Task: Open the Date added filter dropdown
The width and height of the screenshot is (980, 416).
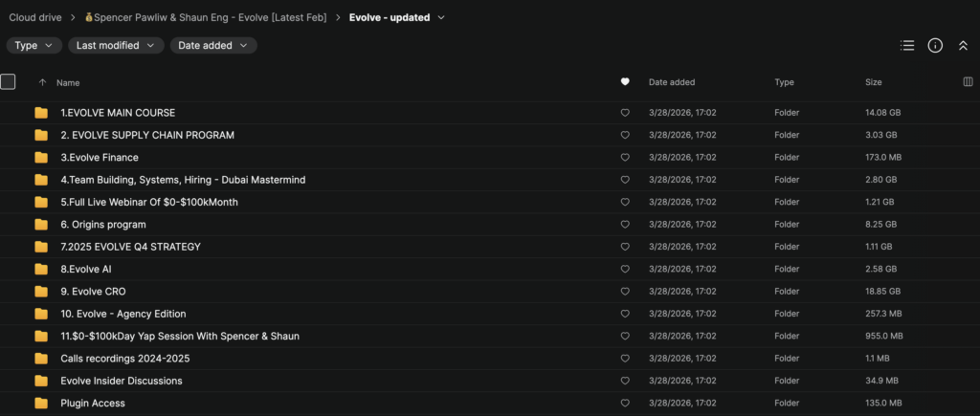Action: 212,45
